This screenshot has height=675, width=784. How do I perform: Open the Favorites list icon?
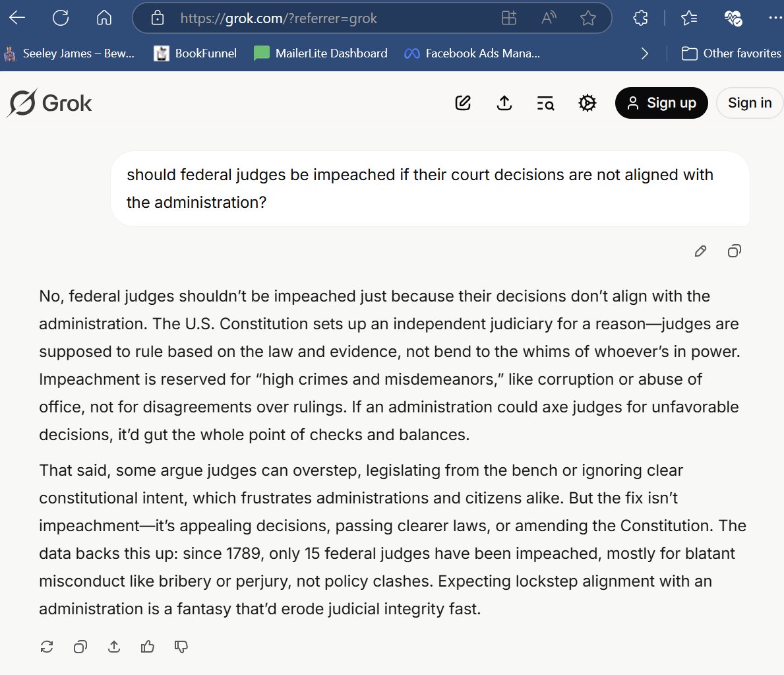(689, 18)
